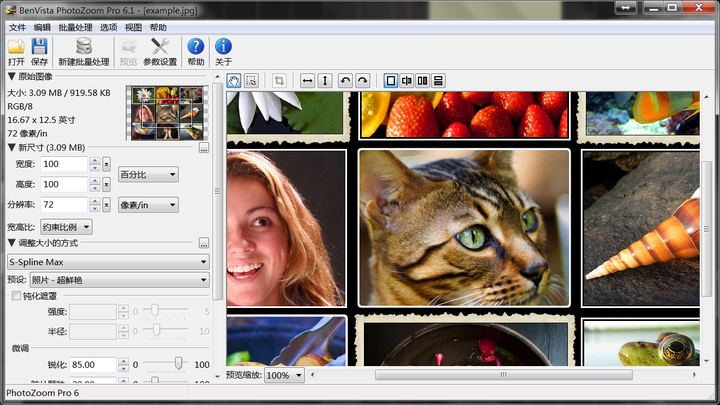The width and height of the screenshot is (720, 405).
Task: Click the width link lock button
Action: pyautogui.click(x=106, y=164)
